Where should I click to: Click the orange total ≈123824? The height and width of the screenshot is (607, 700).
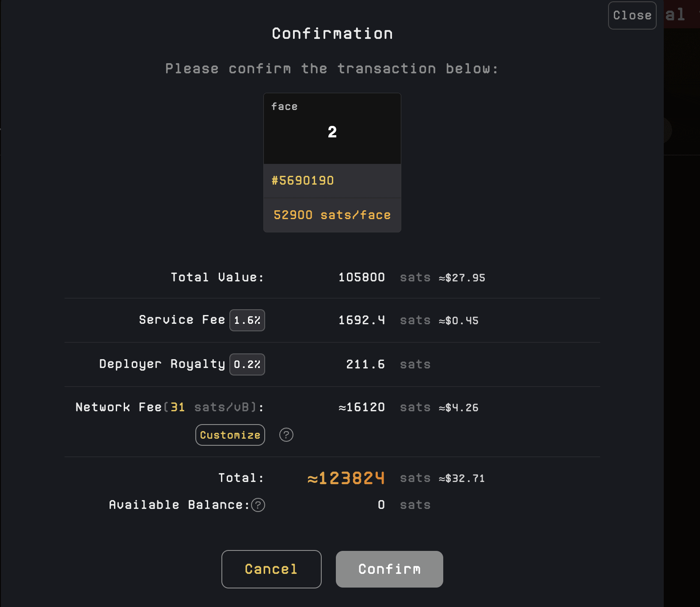(x=346, y=478)
